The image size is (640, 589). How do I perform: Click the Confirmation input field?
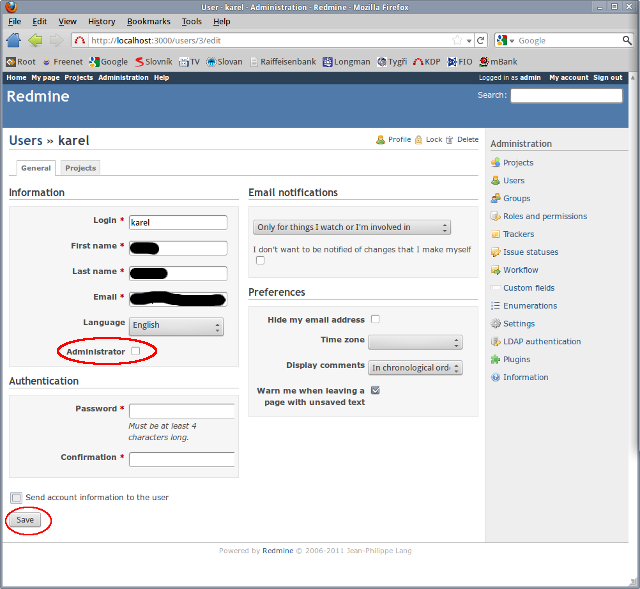pos(182,459)
